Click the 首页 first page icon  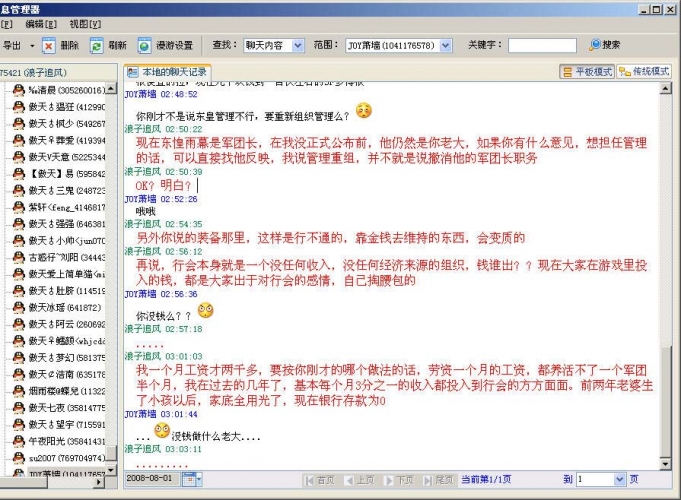tap(319, 480)
